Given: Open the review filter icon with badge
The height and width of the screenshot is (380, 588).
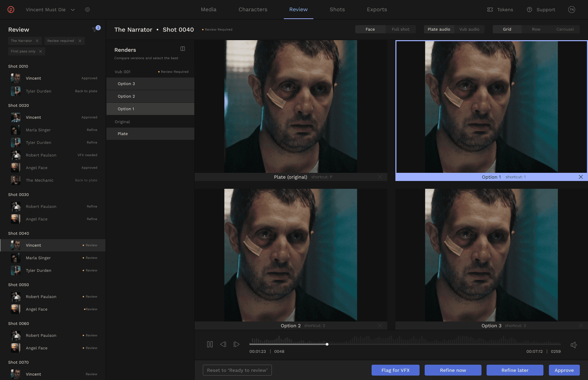Looking at the screenshot, I should [x=96, y=29].
